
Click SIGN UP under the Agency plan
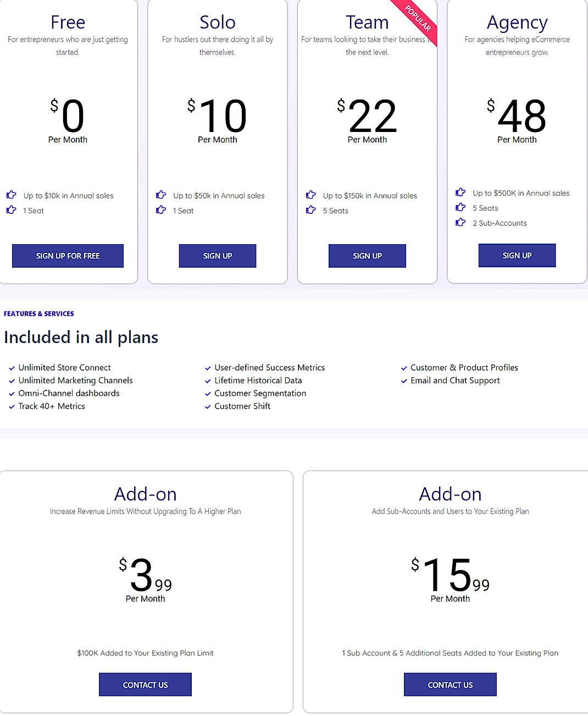pyautogui.click(x=517, y=255)
